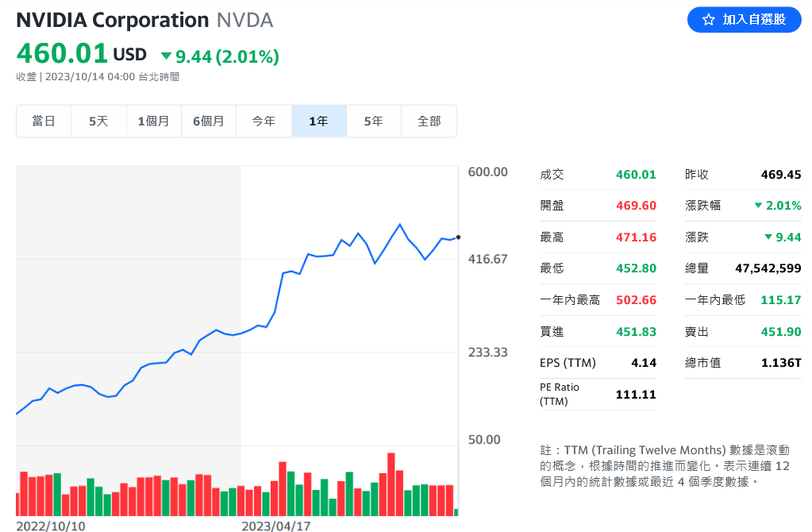Click the 賣出 value 451.90

pos(781,332)
